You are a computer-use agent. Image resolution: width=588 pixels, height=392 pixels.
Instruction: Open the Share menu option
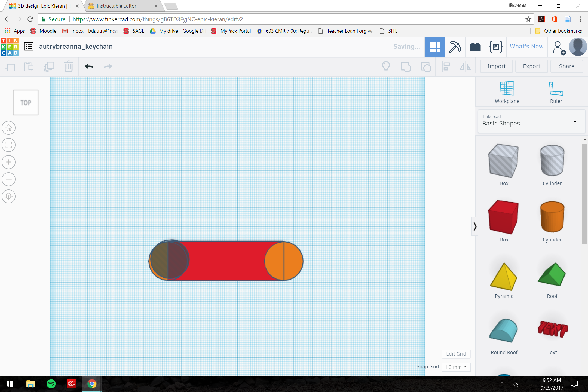(566, 66)
